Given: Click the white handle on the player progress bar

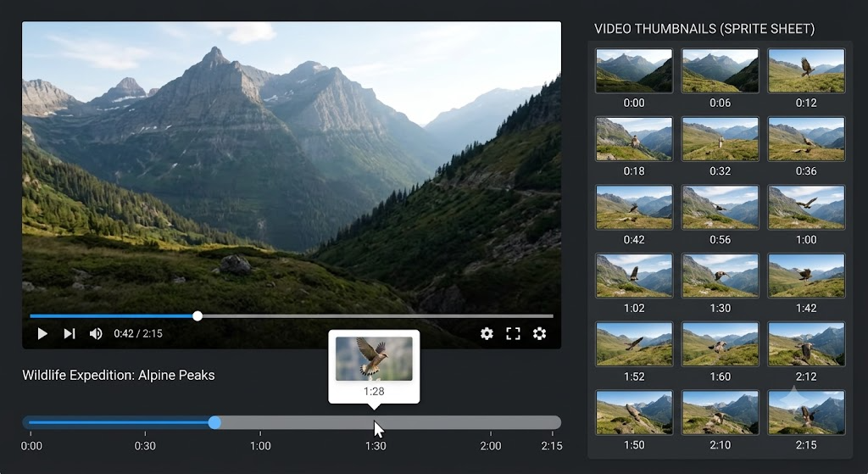Looking at the screenshot, I should click(x=198, y=316).
